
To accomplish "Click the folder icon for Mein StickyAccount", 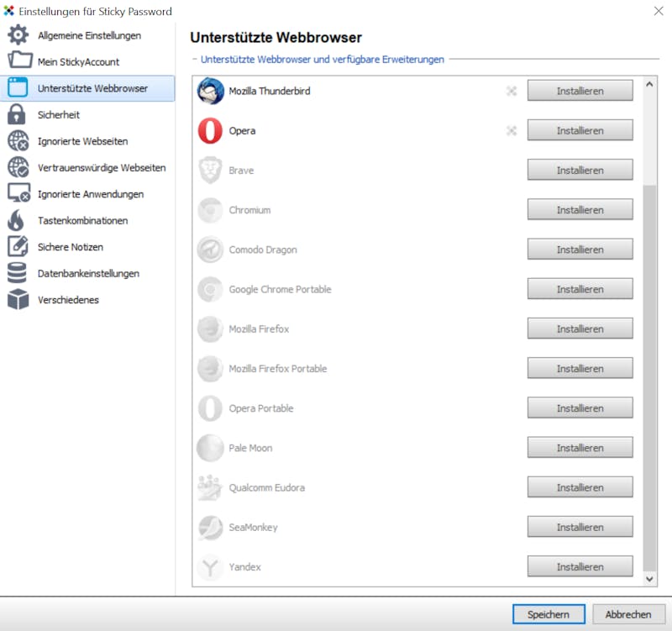I will coord(19,60).
